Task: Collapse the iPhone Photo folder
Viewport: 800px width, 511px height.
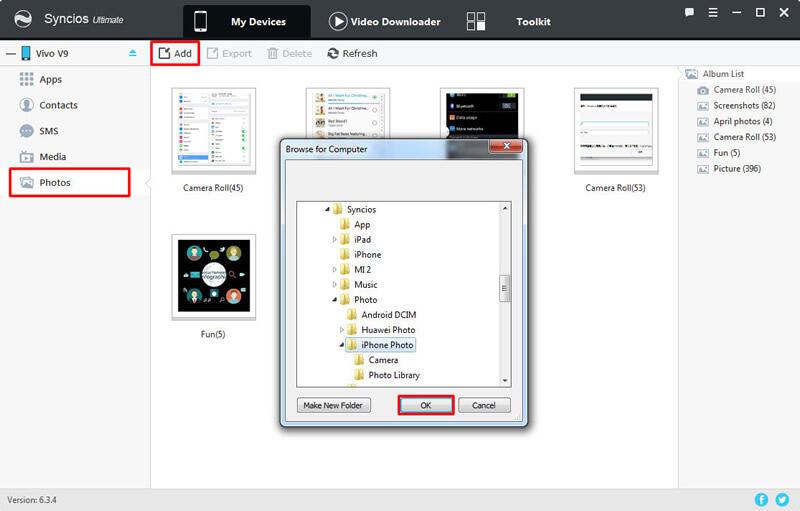Action: click(342, 345)
